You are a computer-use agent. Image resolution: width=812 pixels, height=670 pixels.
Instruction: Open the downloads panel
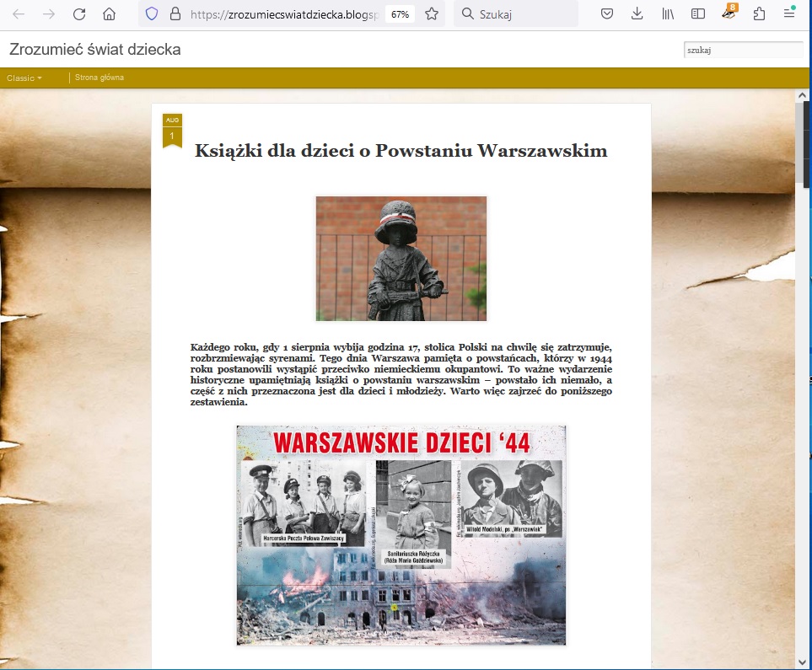pos(637,14)
